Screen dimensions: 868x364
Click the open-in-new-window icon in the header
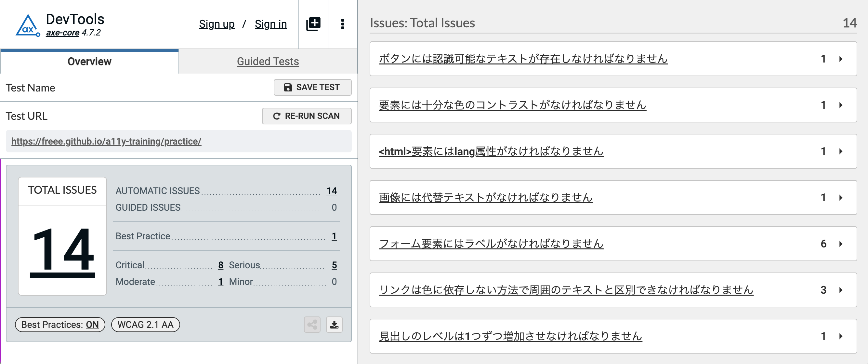pos(313,24)
